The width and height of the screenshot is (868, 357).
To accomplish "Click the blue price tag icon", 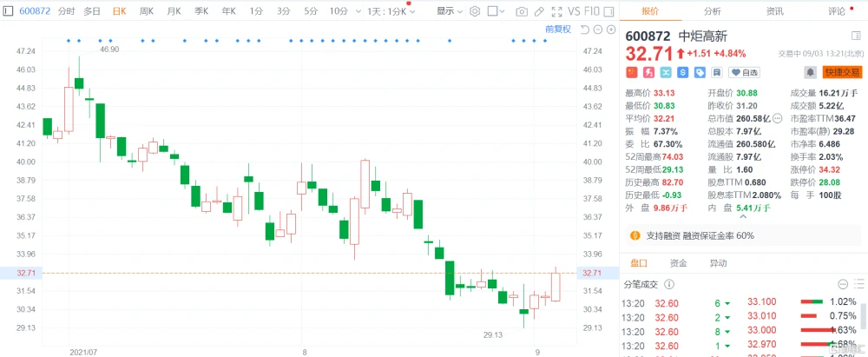I will coord(700,72).
